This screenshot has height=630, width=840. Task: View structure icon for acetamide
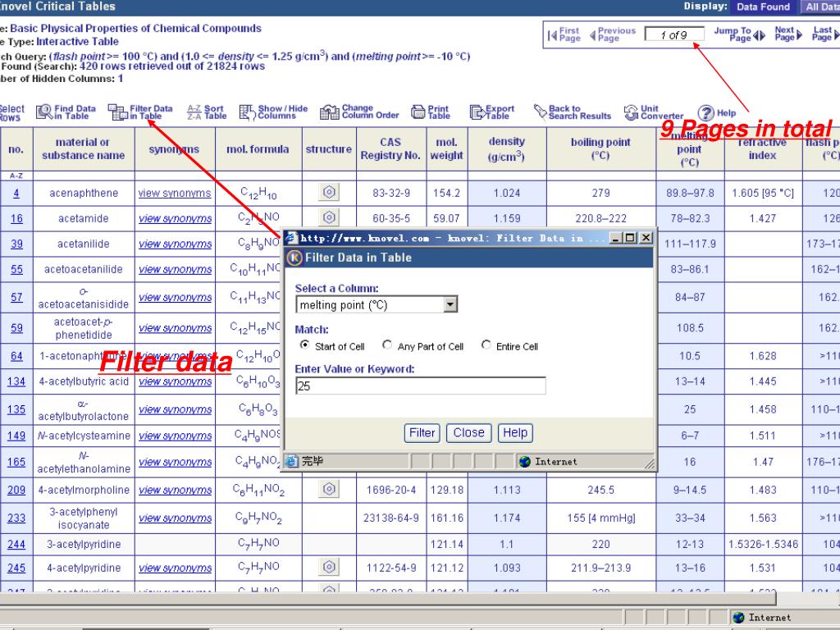click(x=329, y=217)
